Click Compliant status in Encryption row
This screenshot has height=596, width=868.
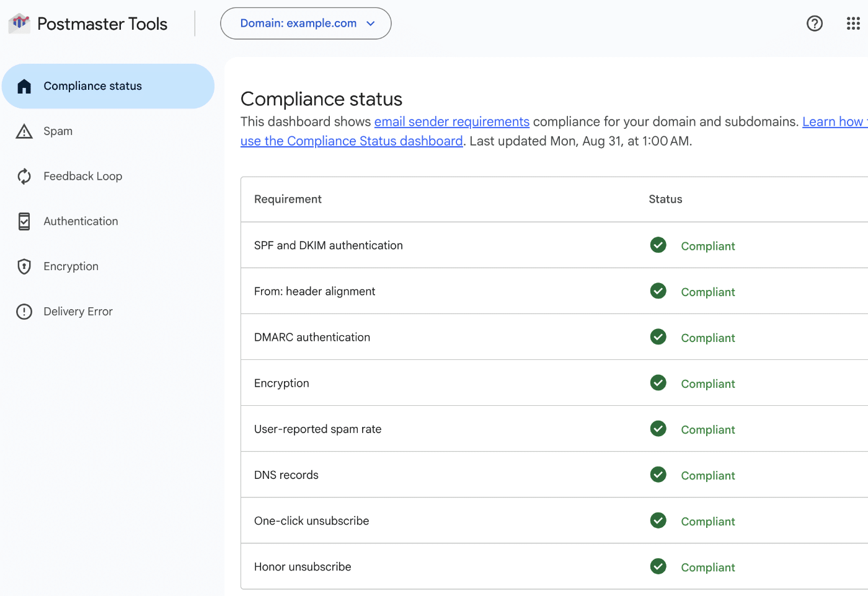point(708,383)
